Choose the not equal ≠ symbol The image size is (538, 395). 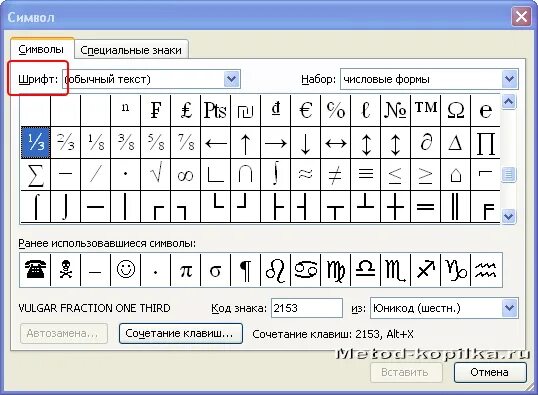(336, 175)
